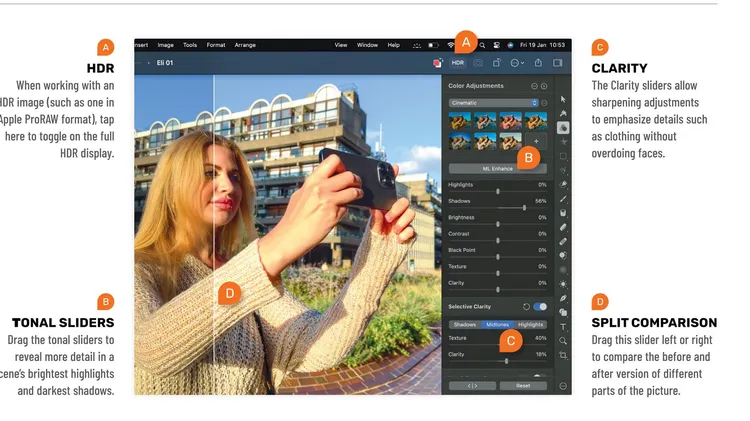
Task: Reset Selective Clarity with circular arrow
Action: click(526, 307)
